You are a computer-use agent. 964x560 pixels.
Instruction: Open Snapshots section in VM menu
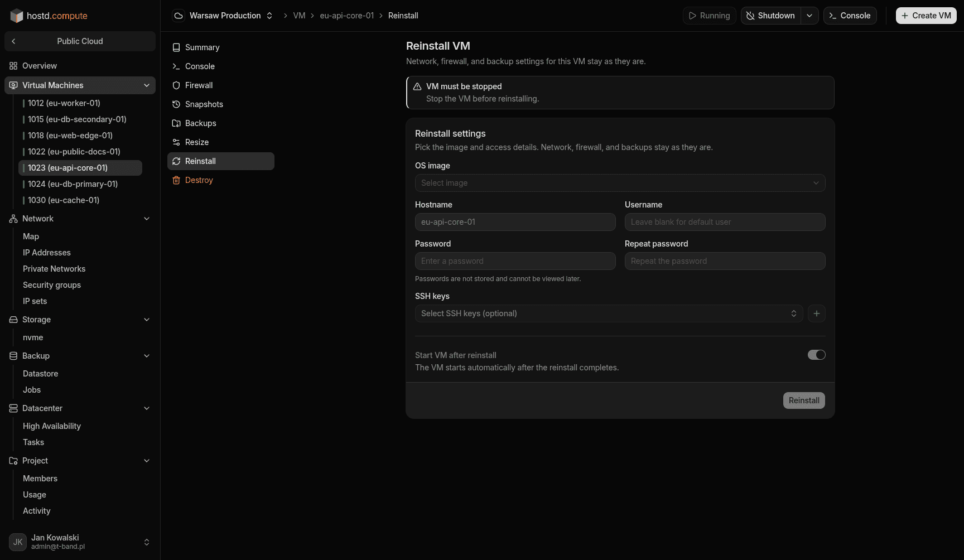[x=221, y=104]
